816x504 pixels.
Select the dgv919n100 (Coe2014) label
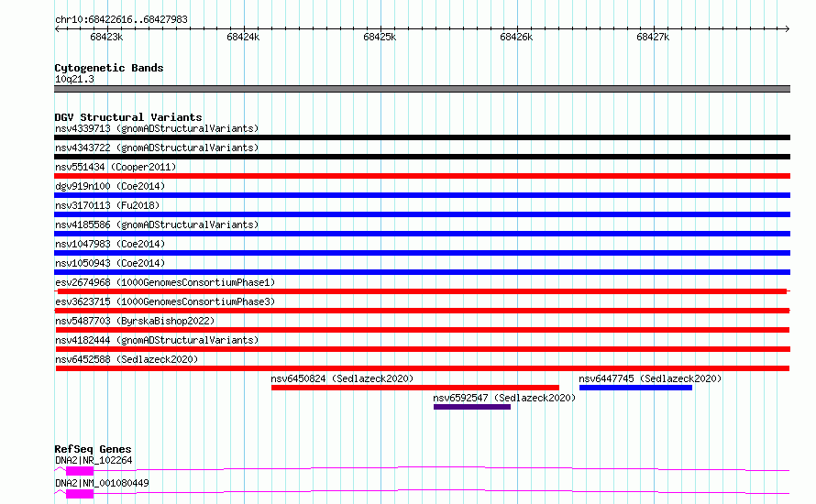click(110, 186)
